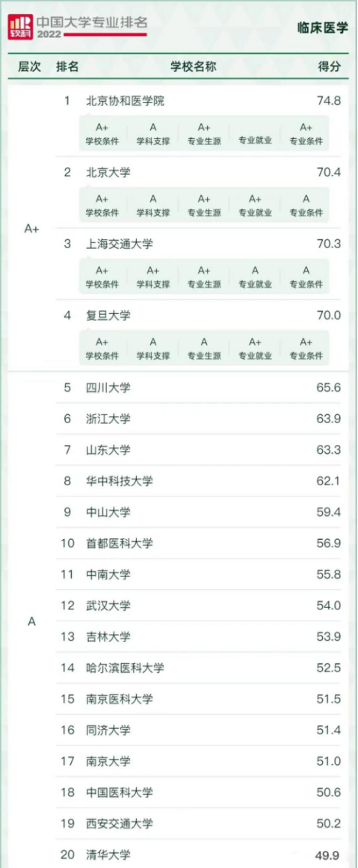Sort by the 得分 column header

tap(330, 67)
